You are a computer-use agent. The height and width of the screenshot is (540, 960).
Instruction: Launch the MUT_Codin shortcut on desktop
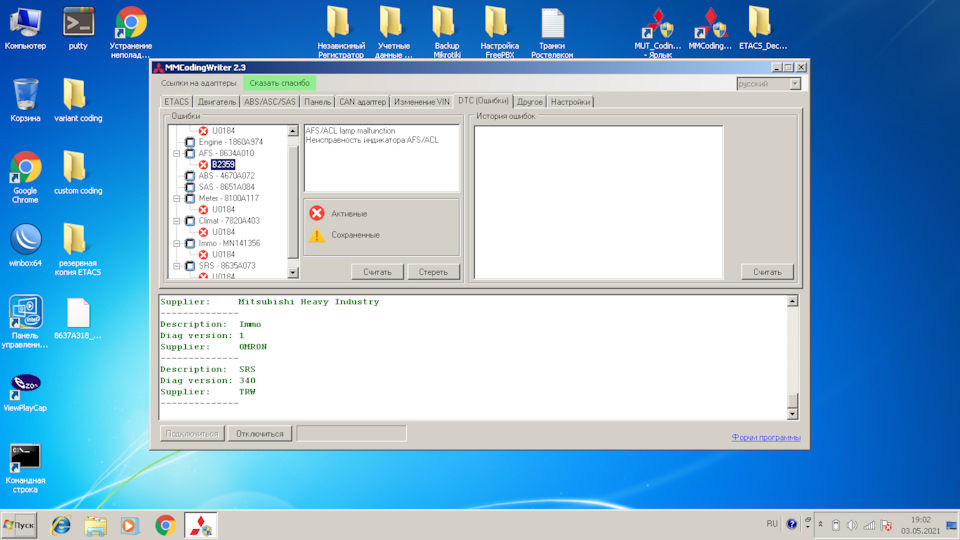click(x=658, y=32)
